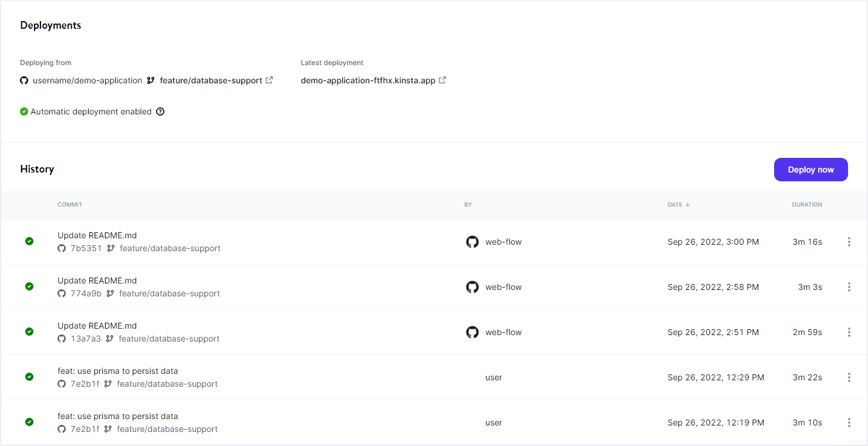Click the GitHub icon beside commit hash 774a9b
This screenshot has height=446, width=868.
[x=62, y=293]
